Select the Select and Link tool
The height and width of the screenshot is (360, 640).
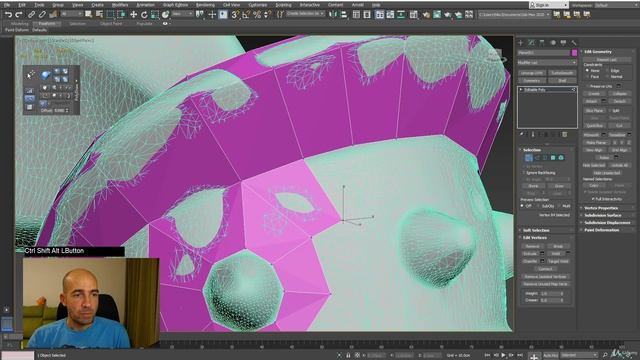tap(31, 15)
